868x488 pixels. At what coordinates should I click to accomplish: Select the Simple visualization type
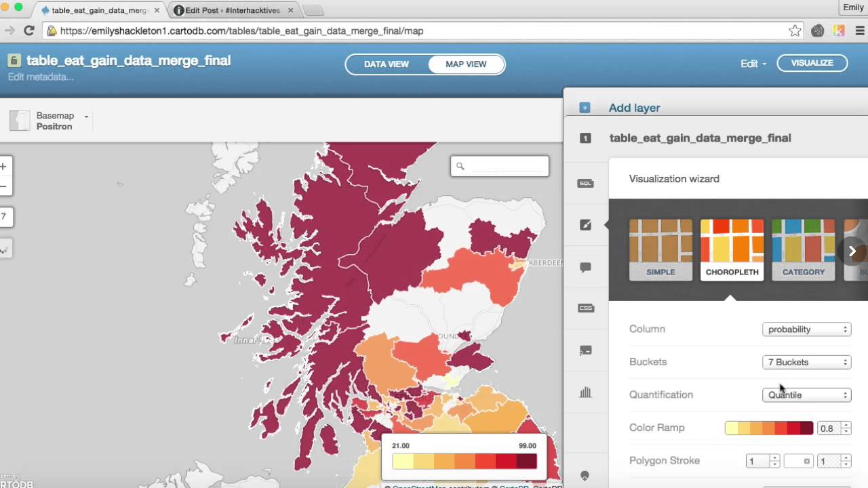[660, 249]
